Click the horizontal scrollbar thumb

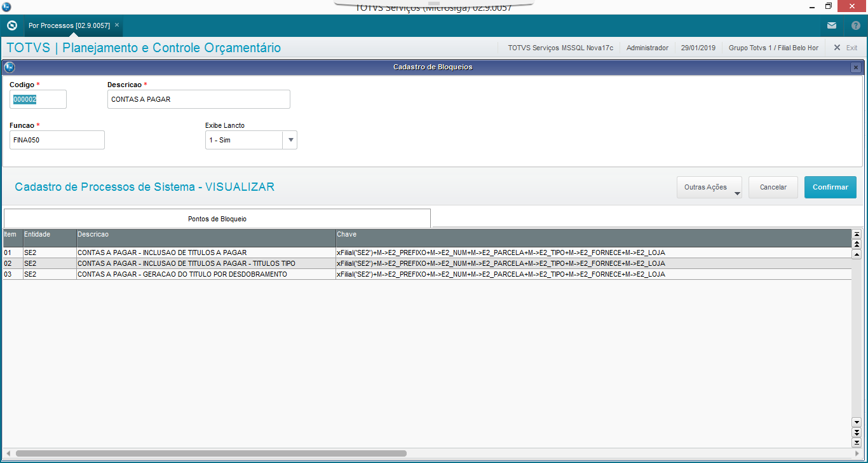coord(211,453)
